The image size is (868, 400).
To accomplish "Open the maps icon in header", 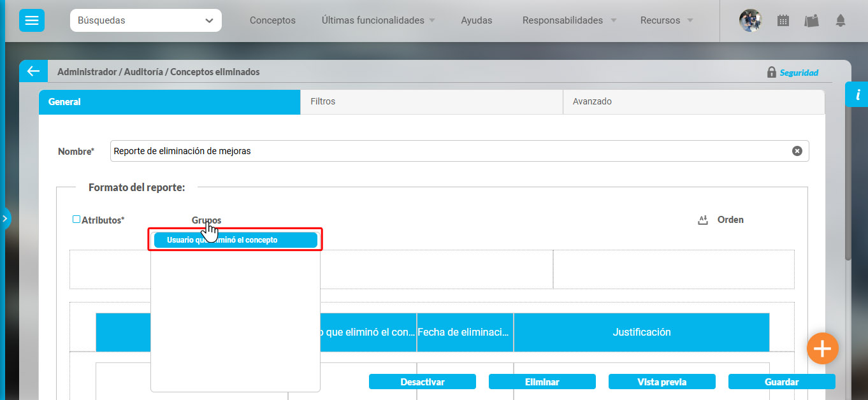I will click(811, 20).
